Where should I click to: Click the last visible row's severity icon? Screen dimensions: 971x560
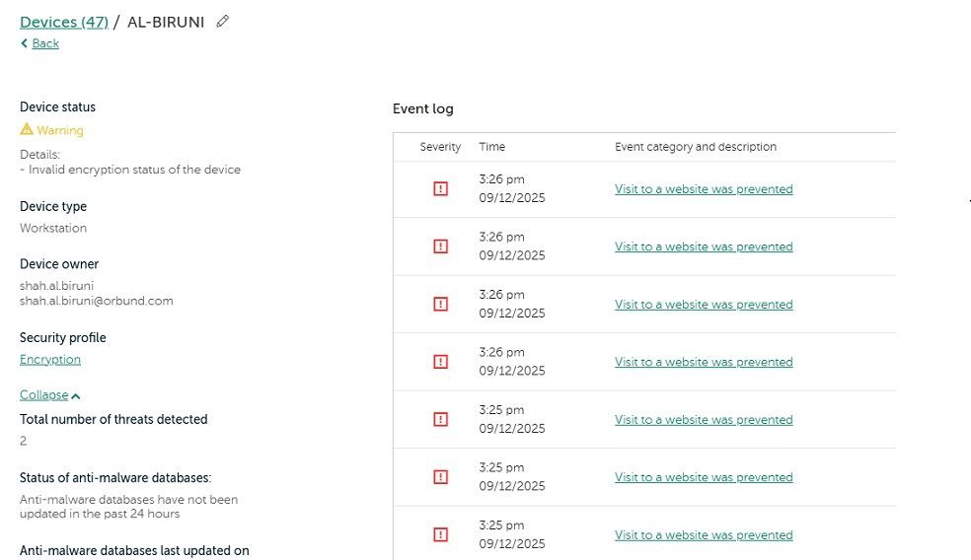[x=440, y=534]
